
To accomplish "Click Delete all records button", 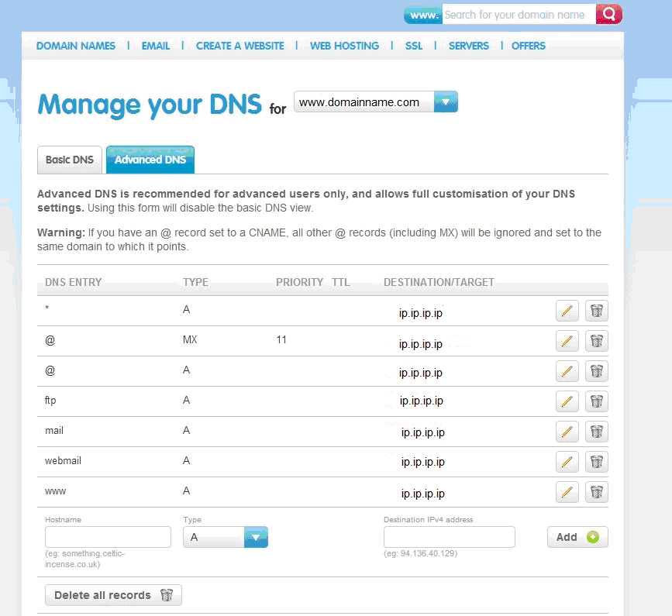I will 113,595.
